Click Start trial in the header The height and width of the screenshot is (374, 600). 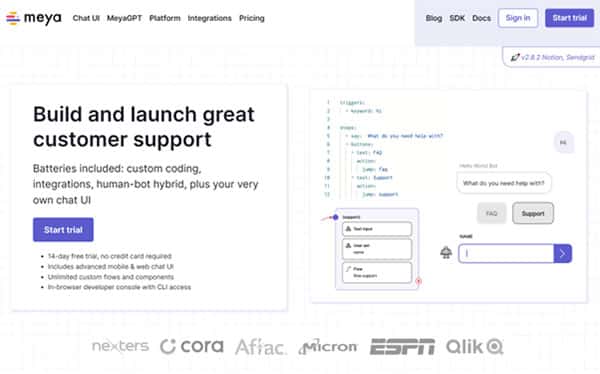570,18
